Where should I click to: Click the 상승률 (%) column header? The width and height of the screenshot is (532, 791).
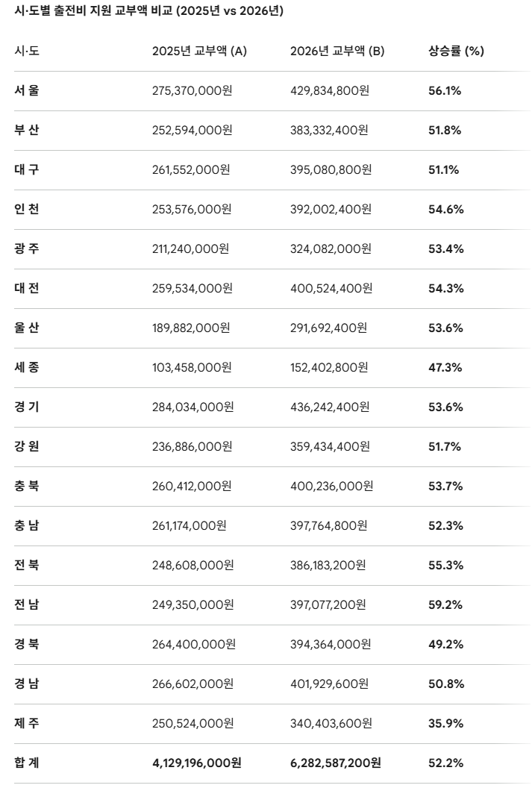pos(457,51)
